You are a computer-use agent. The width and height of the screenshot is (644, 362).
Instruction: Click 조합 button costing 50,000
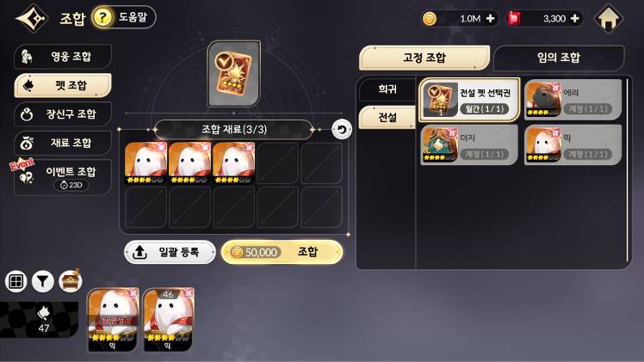pyautogui.click(x=282, y=252)
